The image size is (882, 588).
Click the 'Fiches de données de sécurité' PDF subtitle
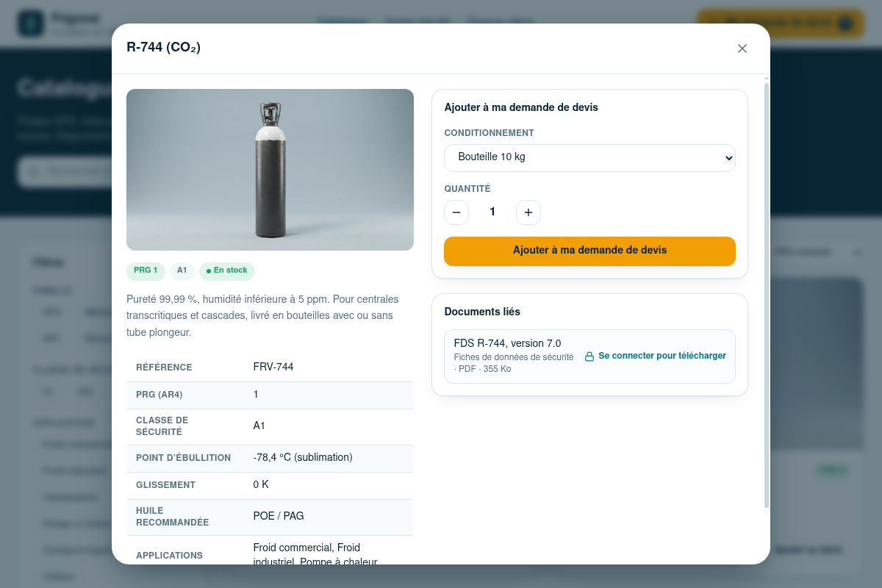[x=514, y=363]
